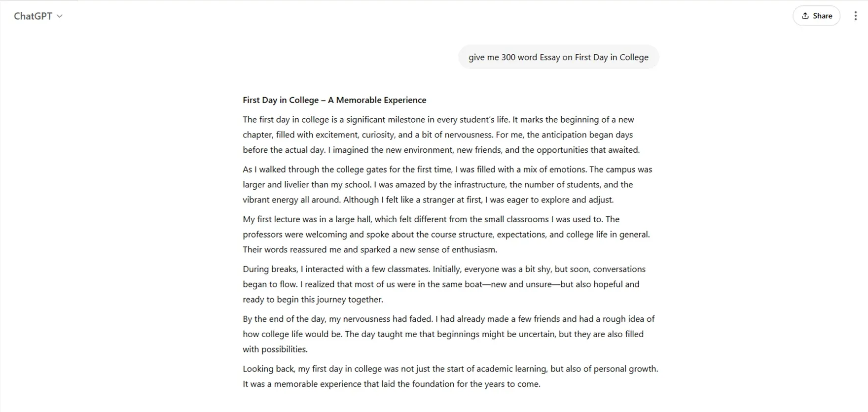
Task: Click the paragraph beginning 'During breaks, I interacted'
Action: [x=444, y=284]
